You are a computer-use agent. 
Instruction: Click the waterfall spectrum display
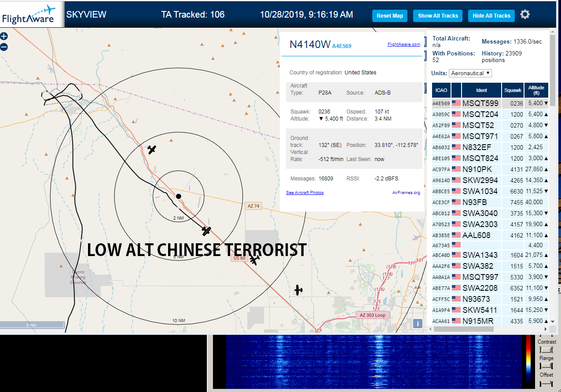(x=374, y=362)
